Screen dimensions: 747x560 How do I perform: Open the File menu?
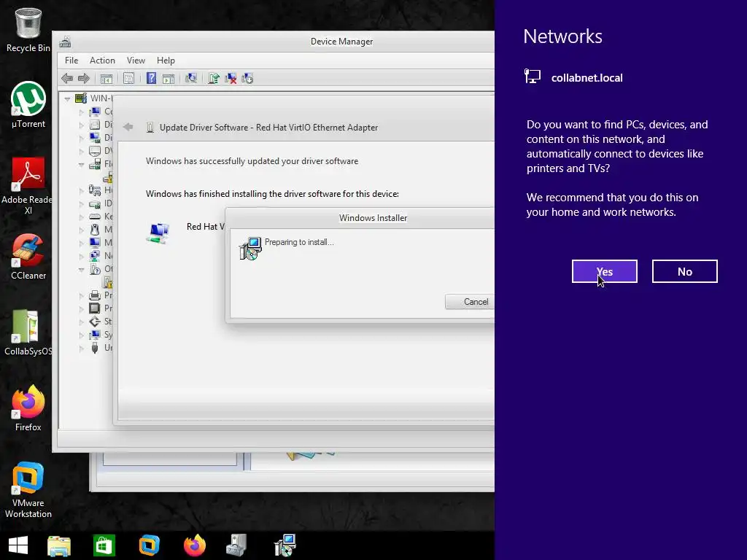[71, 61]
